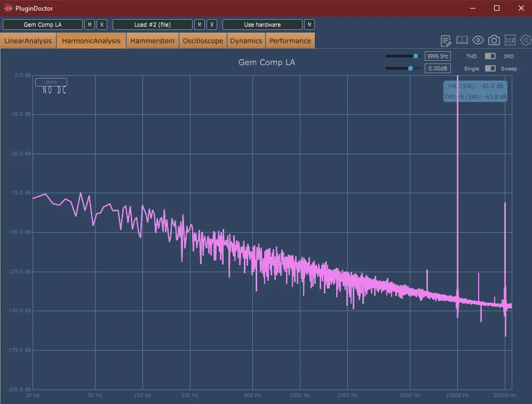
Task: Open the Performance tab
Action: click(x=290, y=41)
